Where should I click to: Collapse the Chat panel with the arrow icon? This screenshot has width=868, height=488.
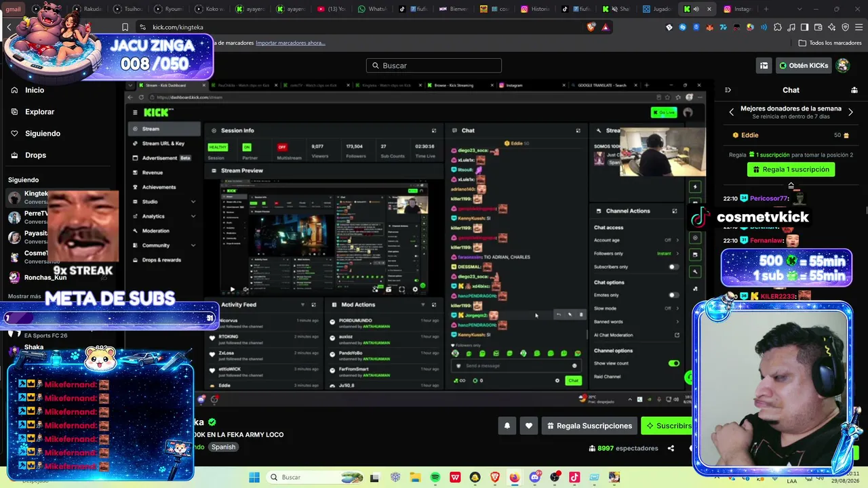point(728,90)
